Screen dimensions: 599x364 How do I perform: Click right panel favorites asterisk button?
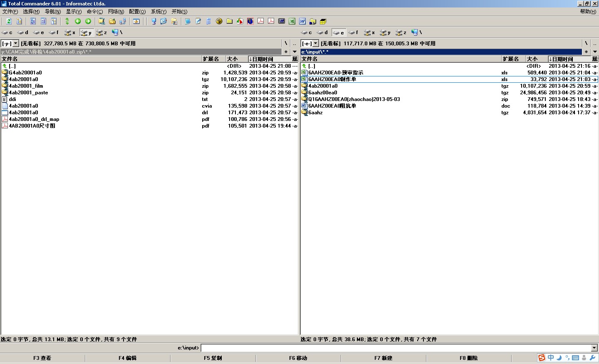[x=586, y=52]
